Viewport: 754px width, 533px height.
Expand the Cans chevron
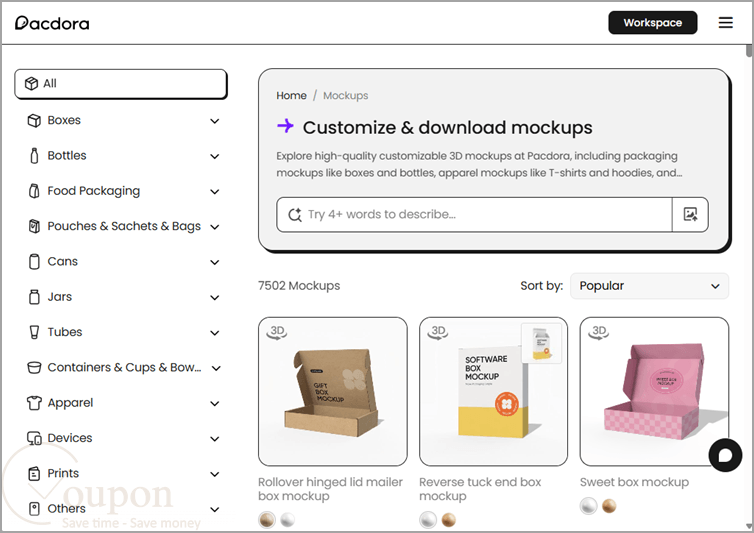pyautogui.click(x=214, y=262)
